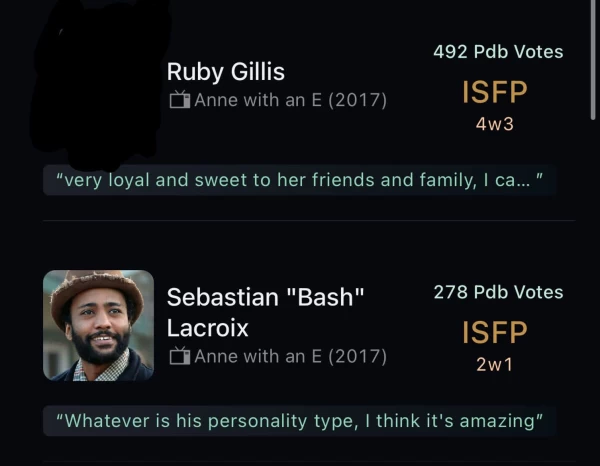Select the Sebastian "Bash" Lacroix name

click(x=265, y=312)
